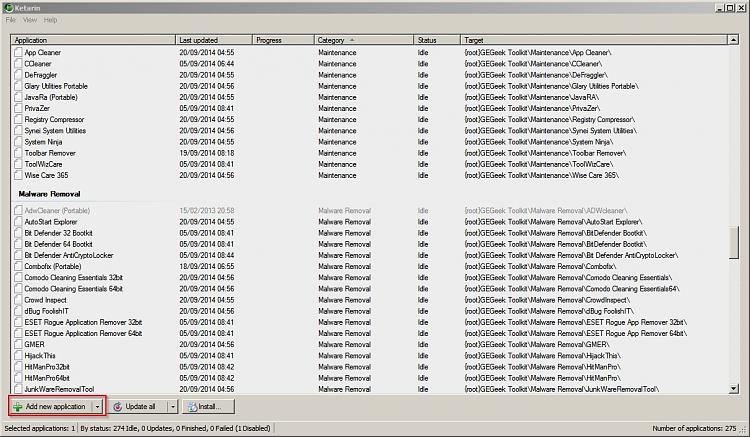Click the CCleaner row document icon
The width and height of the screenshot is (750, 437).
tap(18, 63)
